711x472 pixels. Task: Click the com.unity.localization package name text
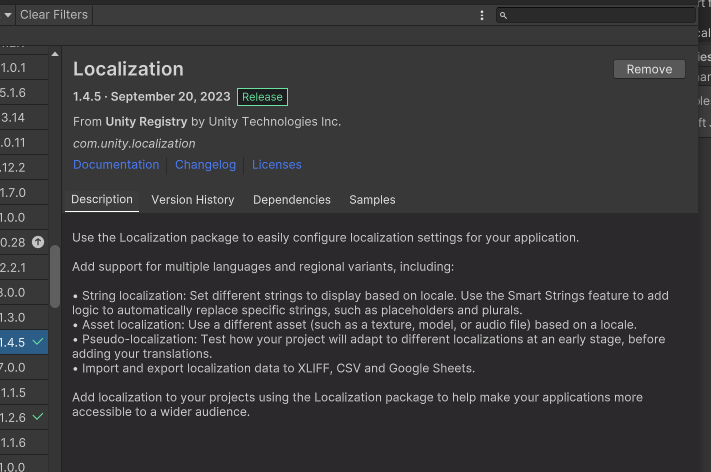click(x=134, y=144)
